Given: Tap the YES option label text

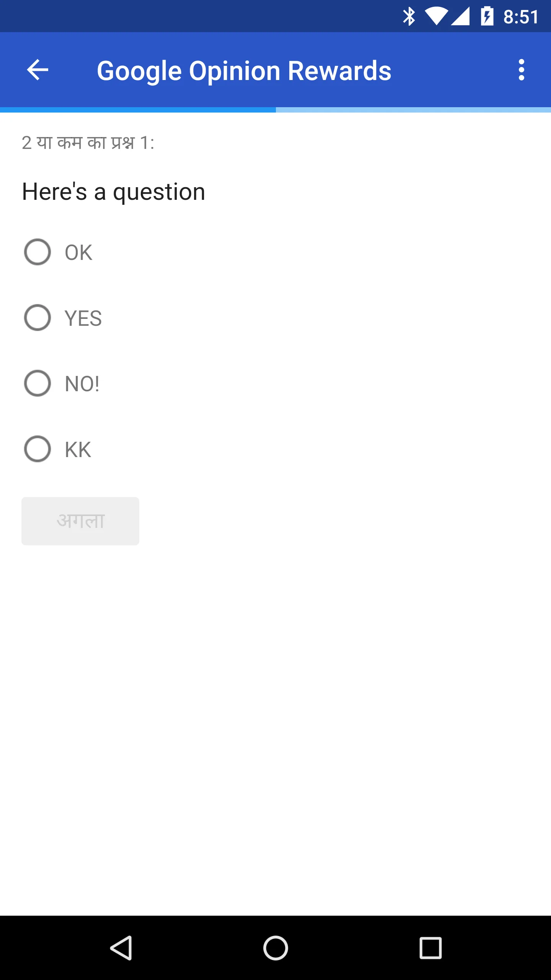Looking at the screenshot, I should pyautogui.click(x=83, y=318).
